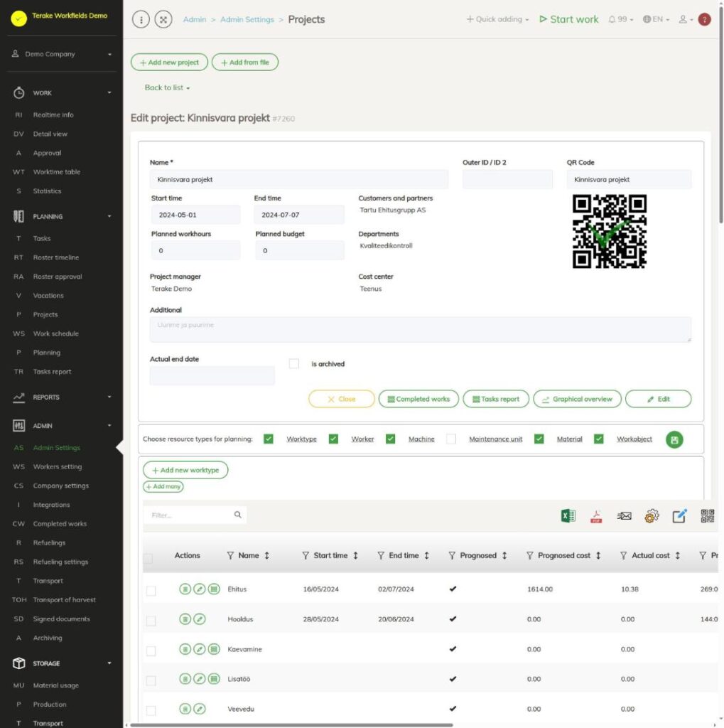724x728 pixels.
Task: Click the notifications bell showing 99
Action: pos(620,19)
